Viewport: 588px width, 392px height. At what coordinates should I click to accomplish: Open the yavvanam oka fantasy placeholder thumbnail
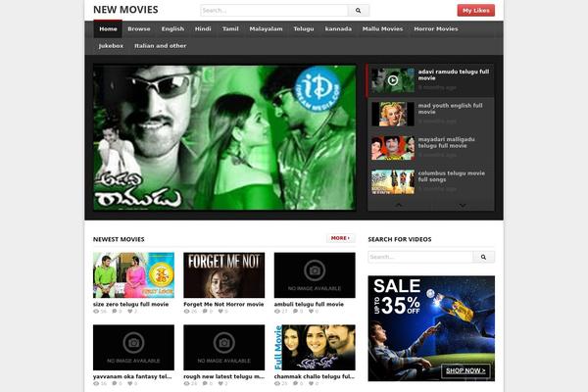click(x=133, y=347)
